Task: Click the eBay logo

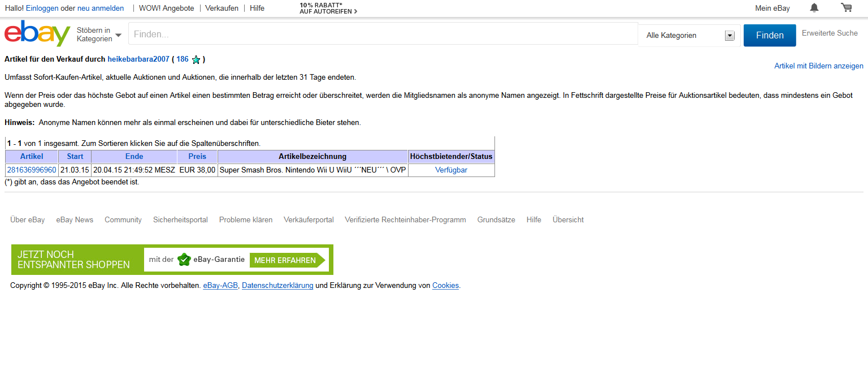Action: (37, 34)
